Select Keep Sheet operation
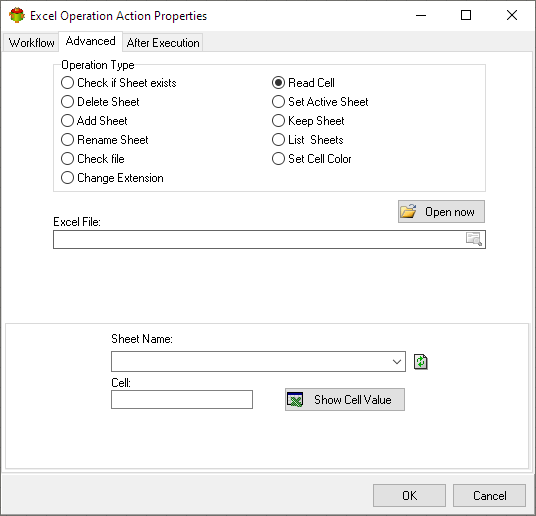 click(x=308, y=121)
